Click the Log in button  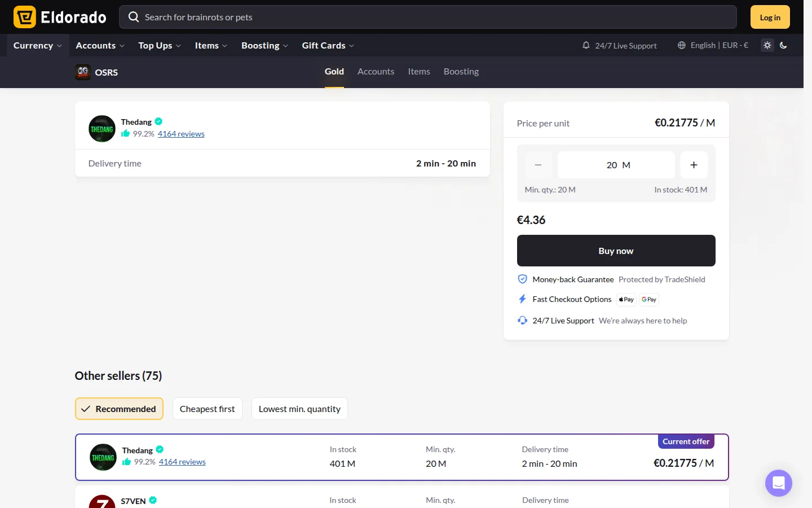coord(770,17)
